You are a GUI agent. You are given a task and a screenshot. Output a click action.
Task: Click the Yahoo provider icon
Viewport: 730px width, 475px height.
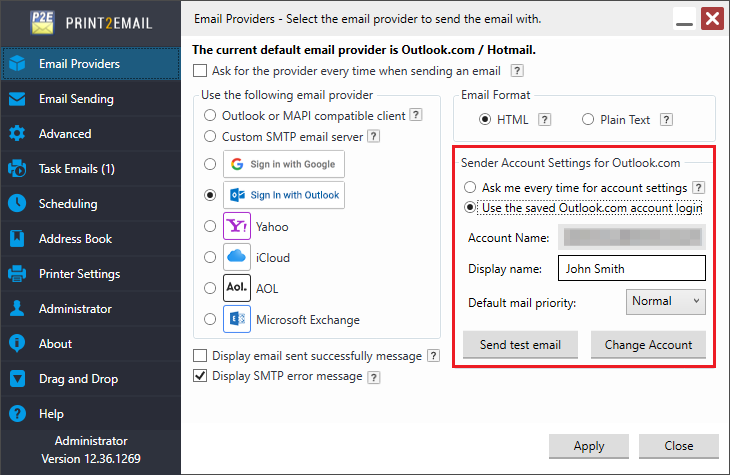click(x=236, y=226)
